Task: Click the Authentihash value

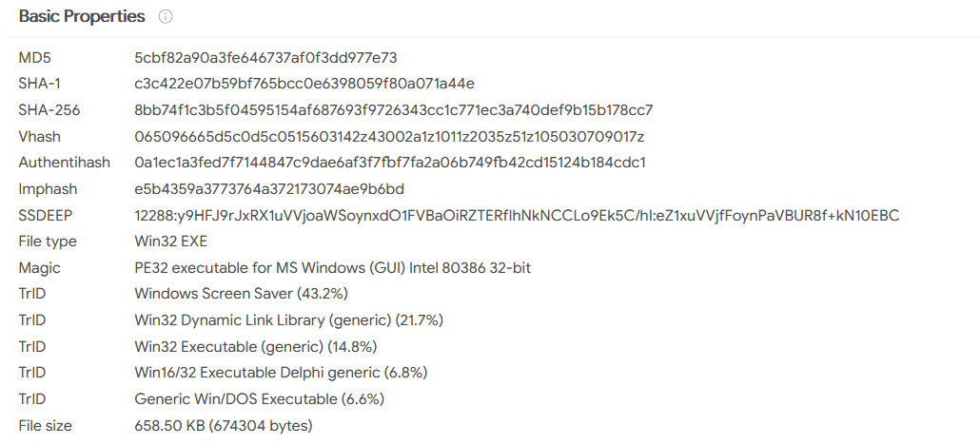Action: click(x=390, y=164)
